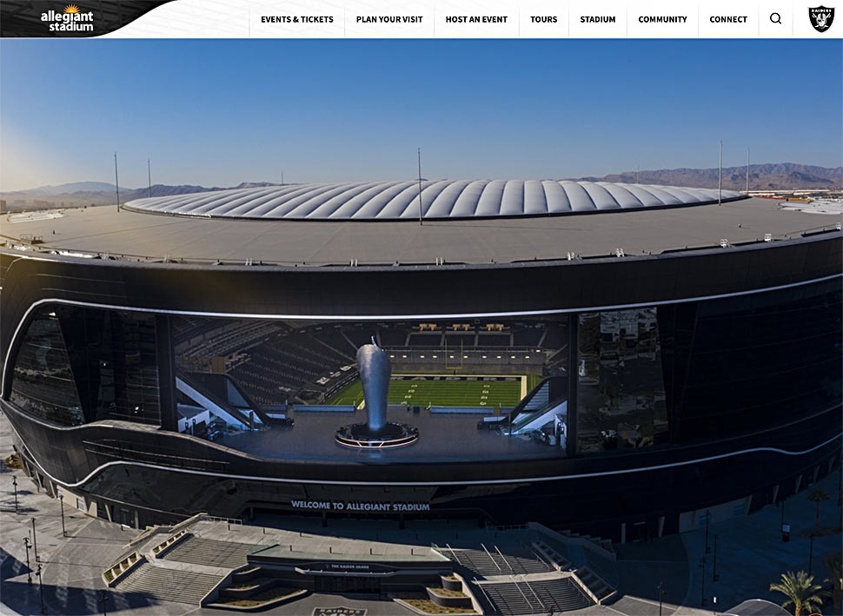Click the Welcome to Allegiant Stadium sign

(360, 506)
